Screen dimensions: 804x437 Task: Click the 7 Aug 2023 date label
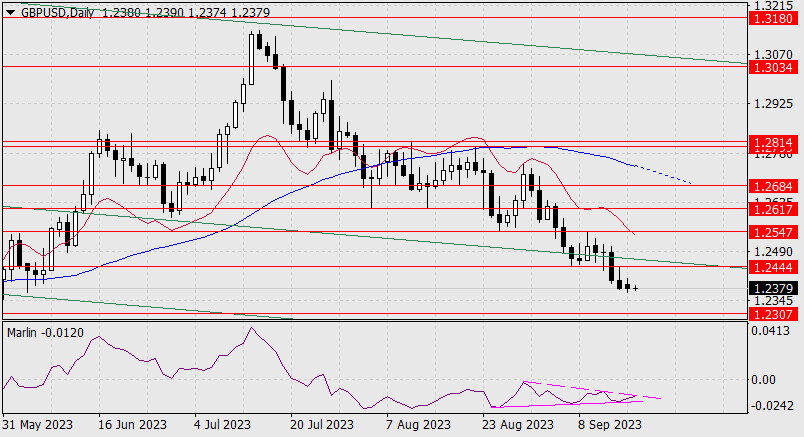pos(418,425)
